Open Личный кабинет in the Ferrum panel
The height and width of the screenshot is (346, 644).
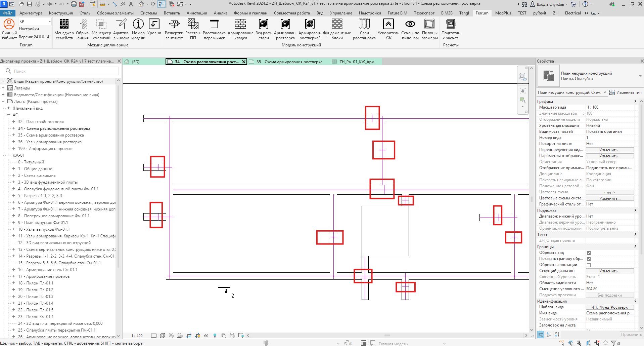[x=9, y=30]
